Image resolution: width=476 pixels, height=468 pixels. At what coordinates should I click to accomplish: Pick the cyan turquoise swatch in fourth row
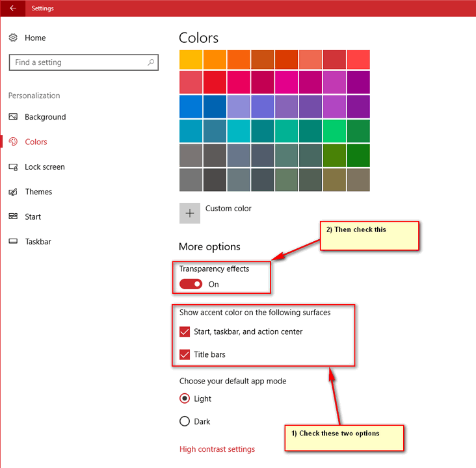pos(239,131)
